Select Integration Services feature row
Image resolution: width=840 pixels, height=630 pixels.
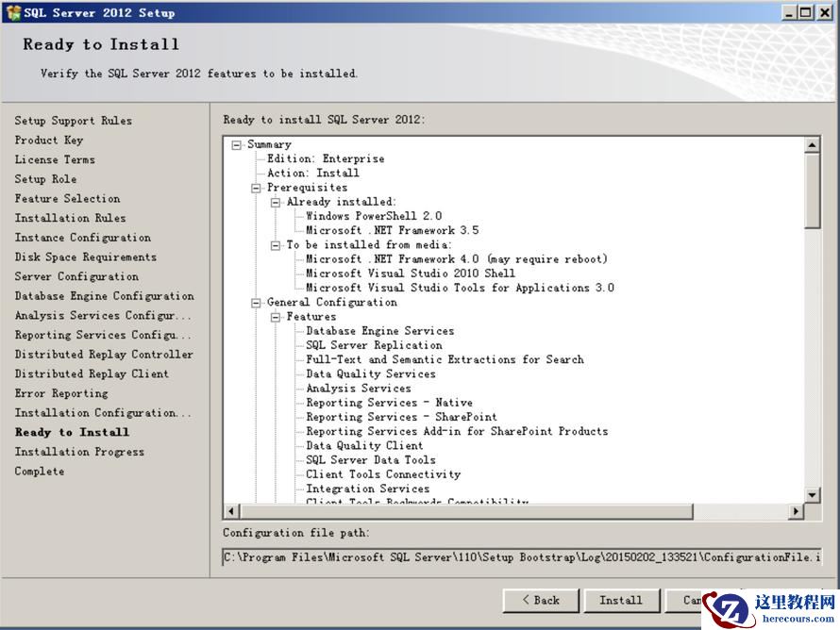(x=367, y=489)
